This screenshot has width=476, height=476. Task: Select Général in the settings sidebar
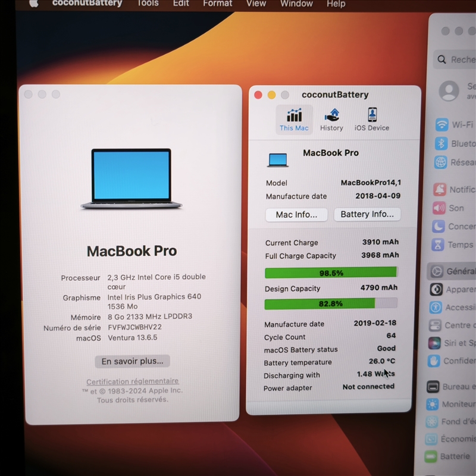pyautogui.click(x=452, y=271)
